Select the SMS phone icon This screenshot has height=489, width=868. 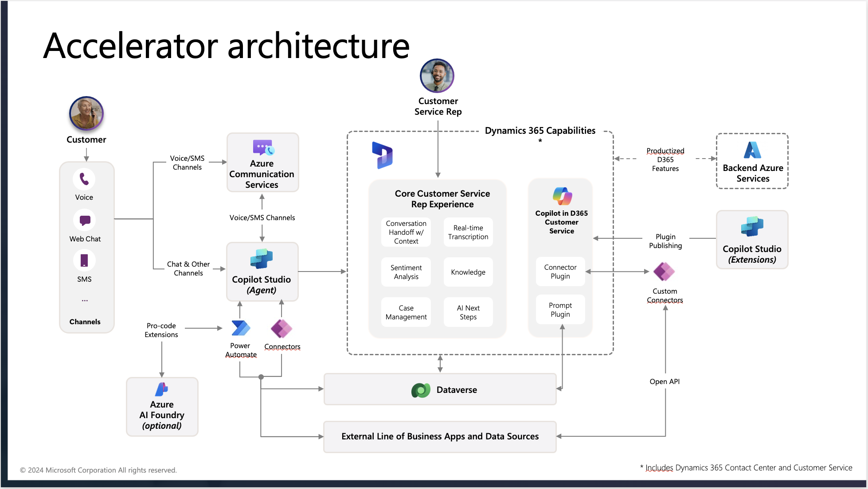84,260
